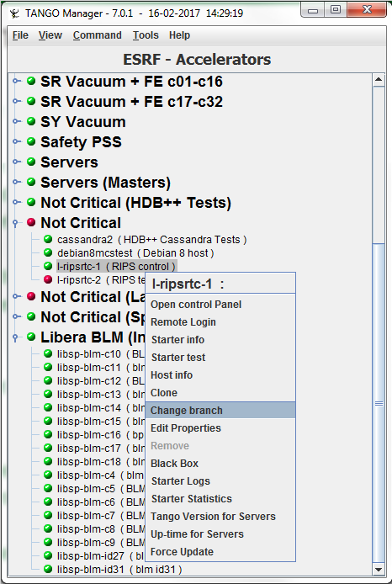Click green status icon of libsp-blm-c13
This screenshot has height=584, width=392.
tap(48, 394)
